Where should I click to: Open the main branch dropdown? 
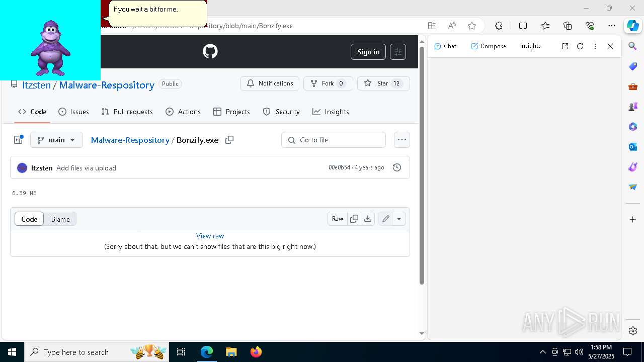pyautogui.click(x=56, y=140)
